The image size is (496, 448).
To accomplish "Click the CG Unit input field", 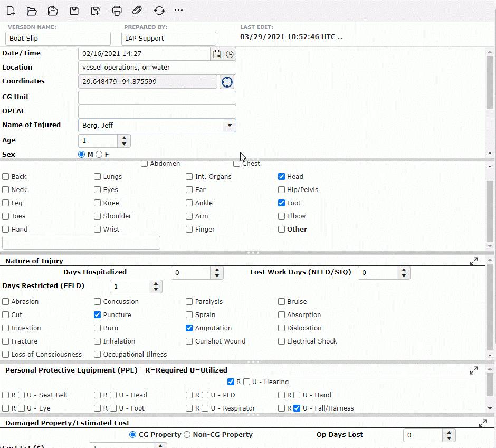I will pos(157,98).
